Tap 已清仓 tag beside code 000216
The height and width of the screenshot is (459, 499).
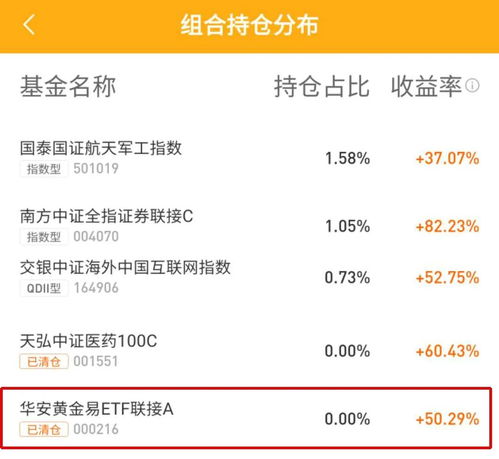[x=44, y=429]
